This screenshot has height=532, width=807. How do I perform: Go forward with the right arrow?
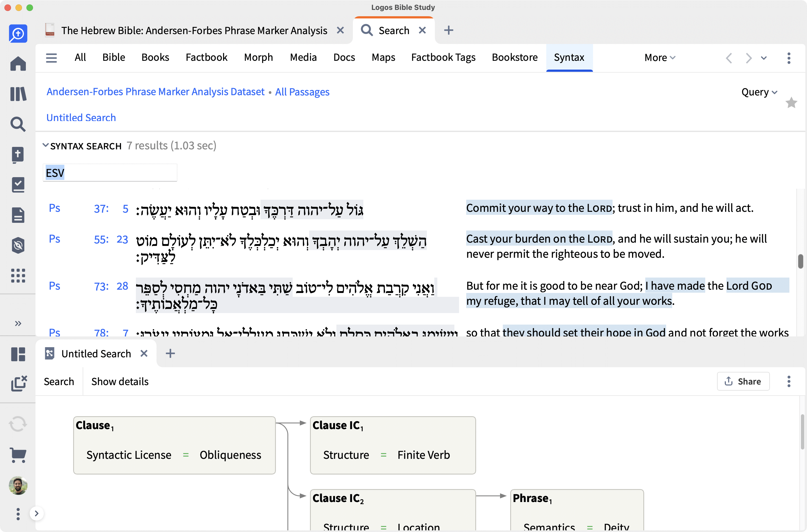[748, 58]
